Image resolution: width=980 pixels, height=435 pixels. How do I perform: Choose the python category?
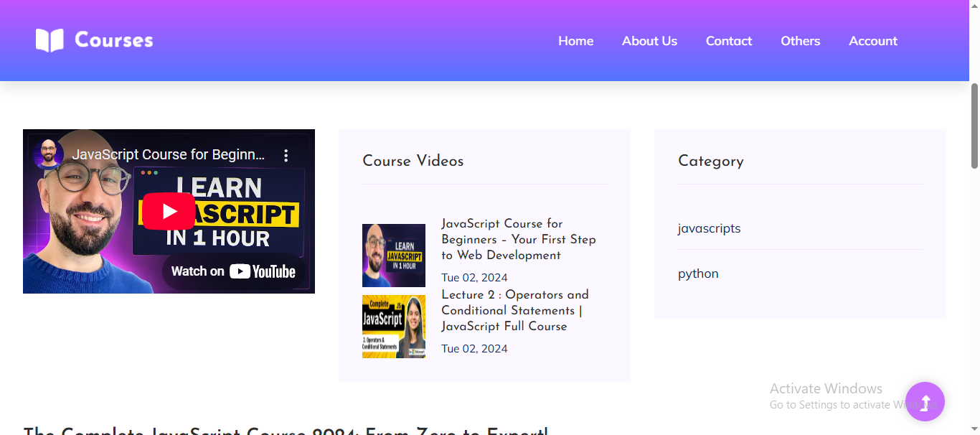[x=697, y=273]
